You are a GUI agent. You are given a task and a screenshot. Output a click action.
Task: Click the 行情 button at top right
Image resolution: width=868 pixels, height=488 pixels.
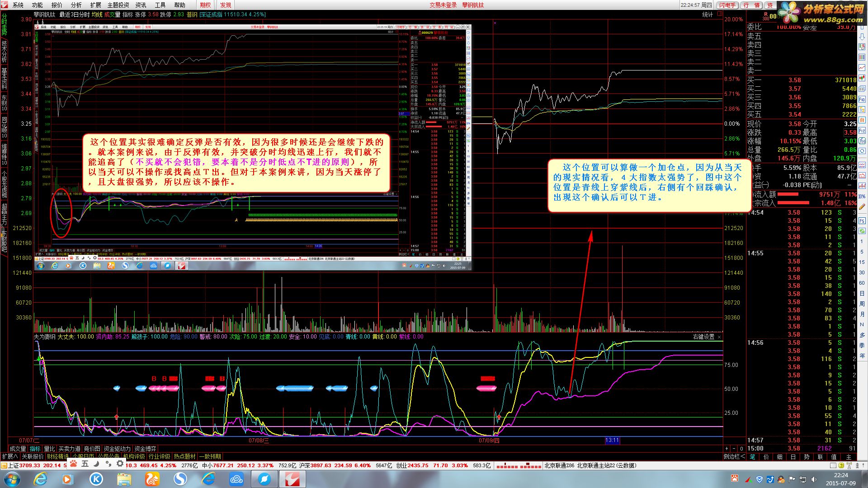751,5
